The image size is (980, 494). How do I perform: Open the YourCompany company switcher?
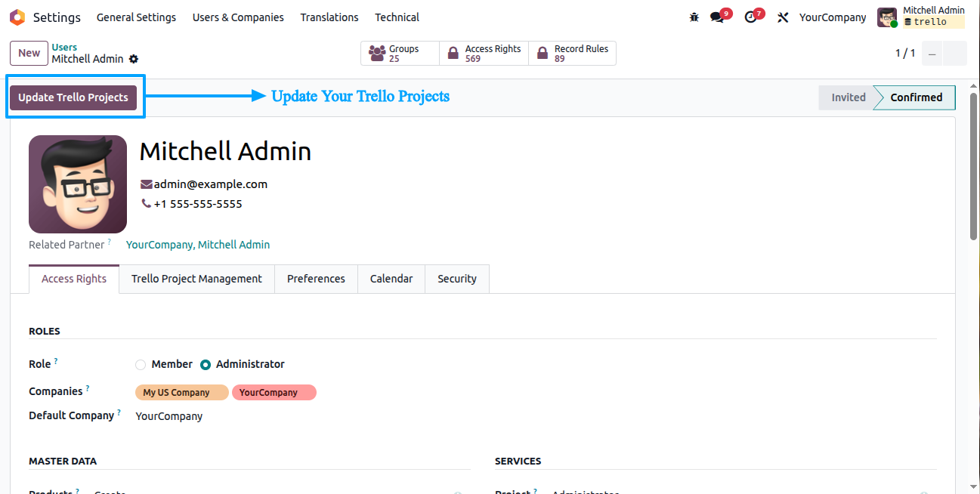833,17
